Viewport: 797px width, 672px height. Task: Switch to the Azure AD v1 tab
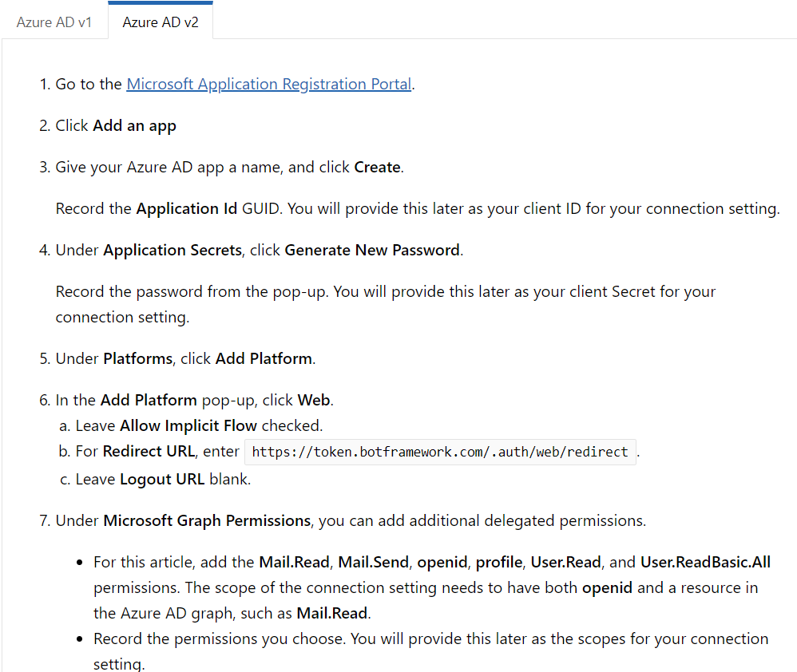[x=54, y=22]
